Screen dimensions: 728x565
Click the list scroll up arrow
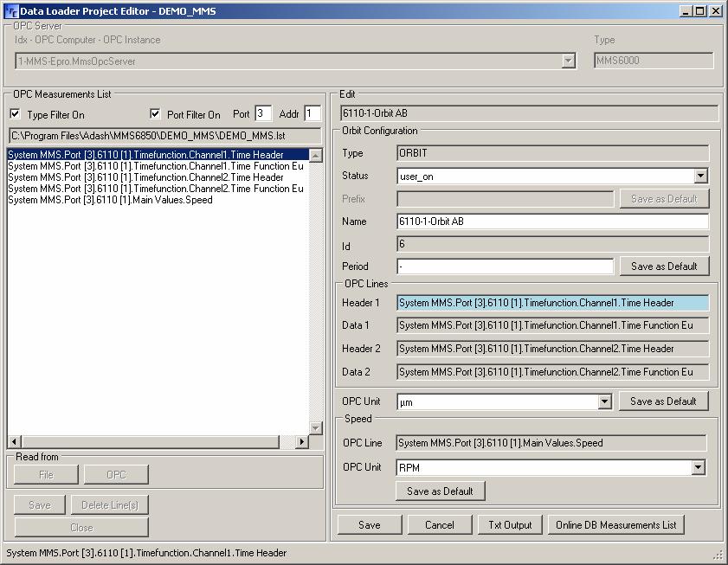coord(316,155)
